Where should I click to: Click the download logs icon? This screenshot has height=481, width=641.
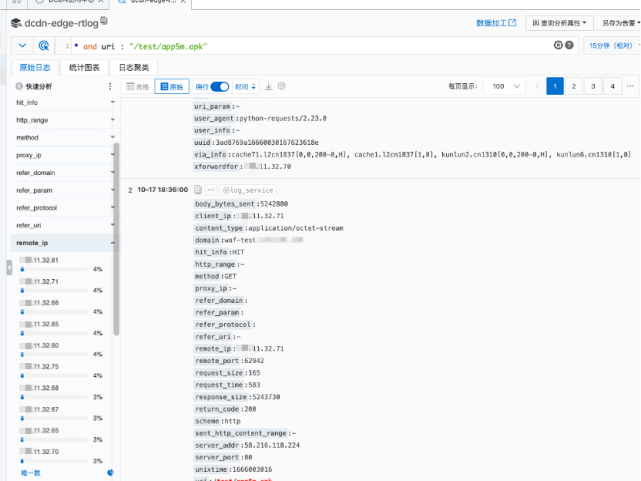point(268,87)
